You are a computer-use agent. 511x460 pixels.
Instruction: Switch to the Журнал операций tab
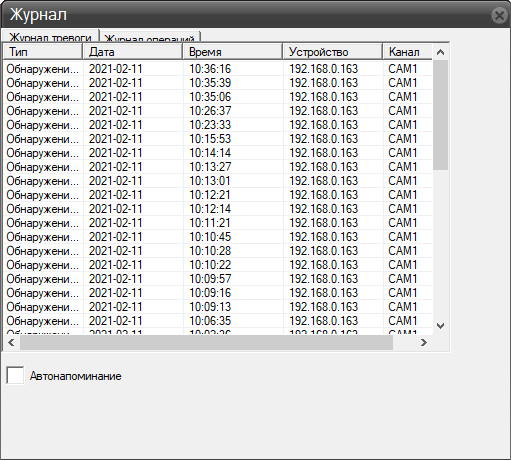point(150,37)
